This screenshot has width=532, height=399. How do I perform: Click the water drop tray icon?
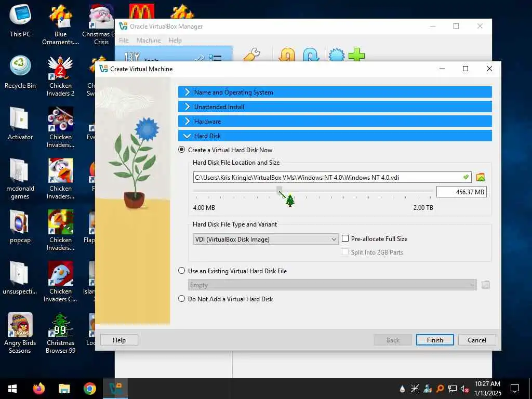click(402, 389)
